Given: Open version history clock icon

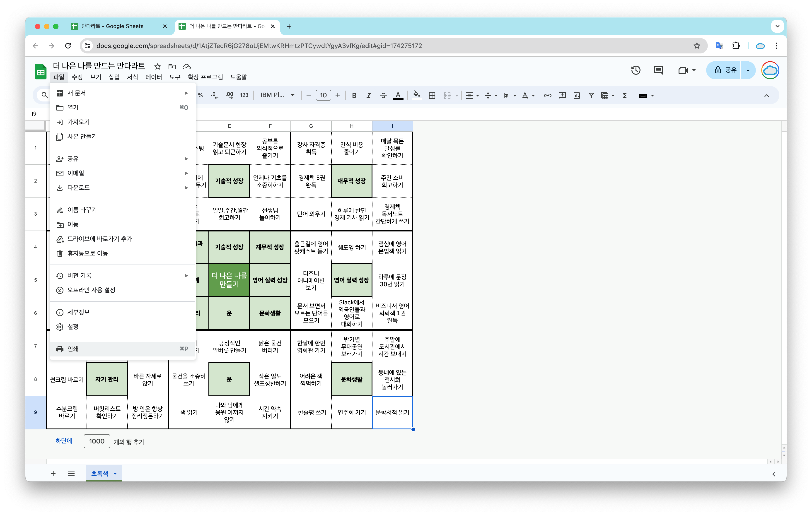Looking at the screenshot, I should pyautogui.click(x=636, y=70).
